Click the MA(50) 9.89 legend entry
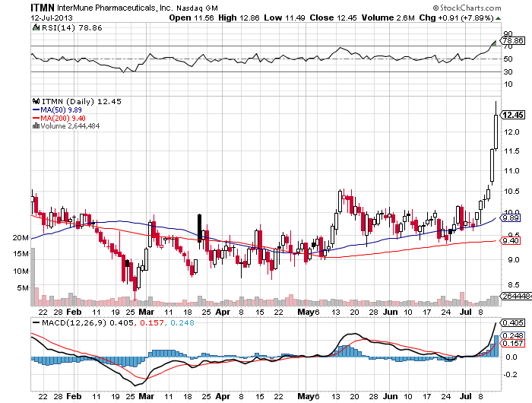This screenshot has width=532, height=403. coord(61,110)
